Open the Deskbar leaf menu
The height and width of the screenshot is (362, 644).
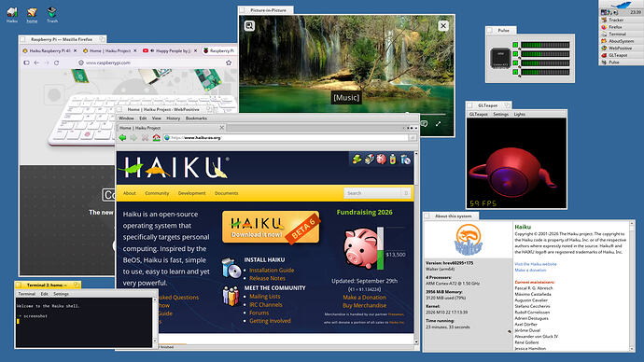pyautogui.click(x=621, y=5)
